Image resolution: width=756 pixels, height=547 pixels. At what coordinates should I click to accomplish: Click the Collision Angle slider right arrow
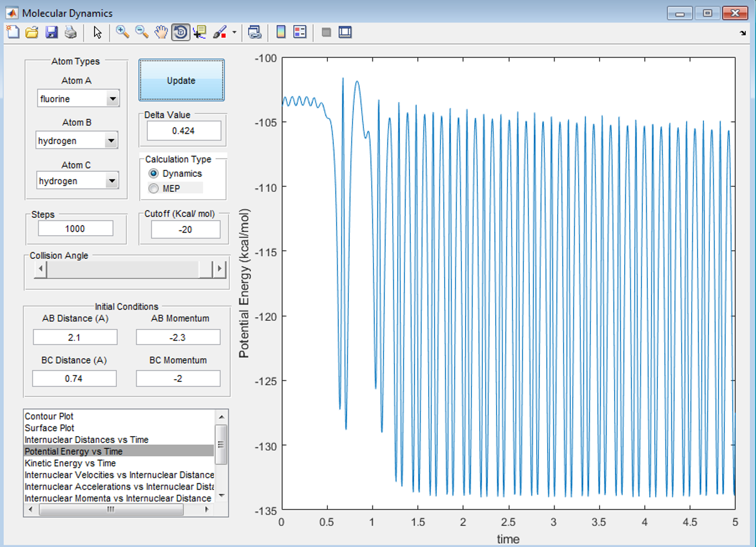(219, 269)
